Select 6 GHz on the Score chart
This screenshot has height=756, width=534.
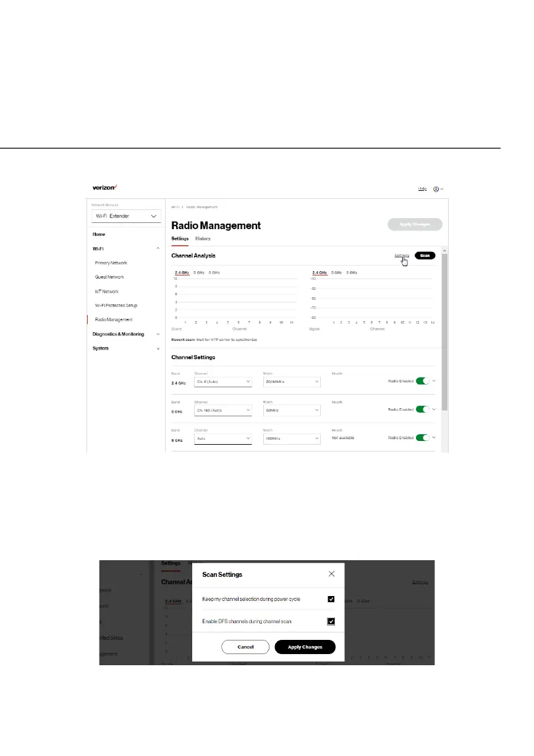(x=214, y=272)
